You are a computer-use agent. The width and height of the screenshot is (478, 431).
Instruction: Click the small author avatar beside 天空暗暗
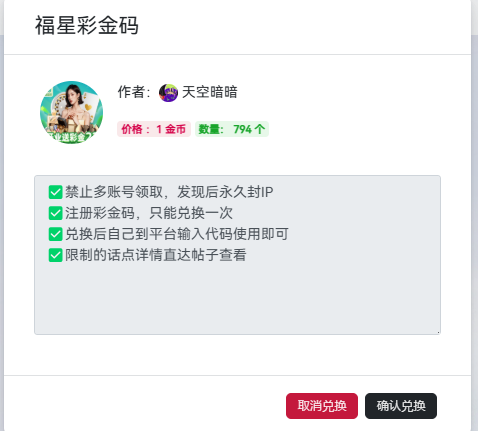point(168,93)
